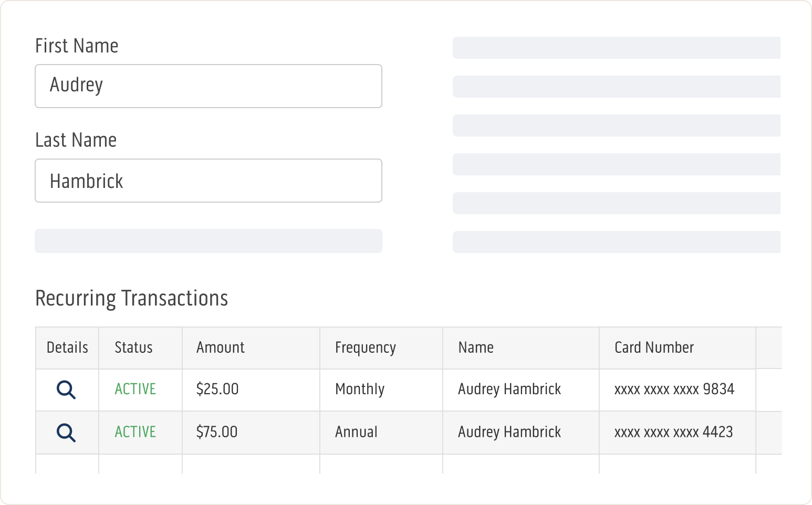The height and width of the screenshot is (505, 812).
Task: Click the Recurring Transactions heading
Action: pos(131,298)
